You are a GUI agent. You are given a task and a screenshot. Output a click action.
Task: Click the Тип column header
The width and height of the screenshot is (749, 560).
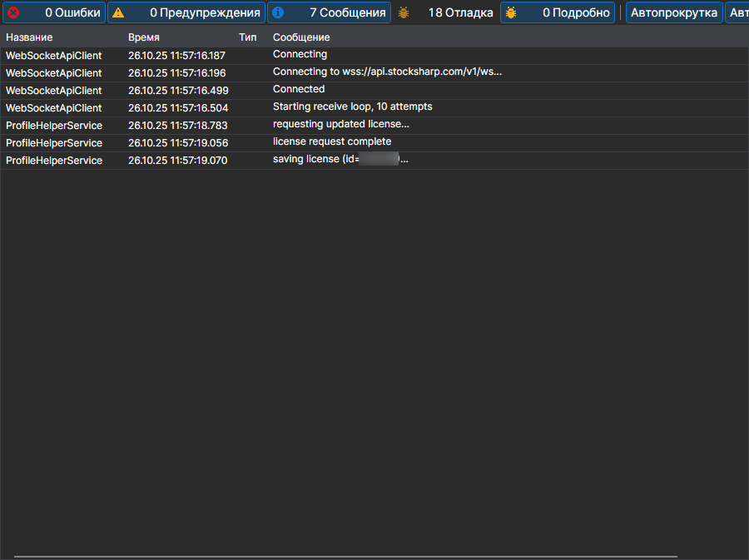click(247, 37)
